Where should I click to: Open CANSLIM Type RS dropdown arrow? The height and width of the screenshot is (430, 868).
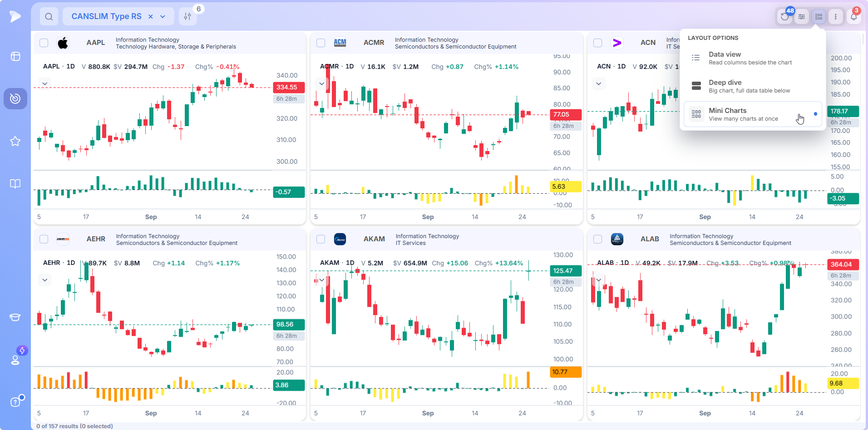pos(163,17)
